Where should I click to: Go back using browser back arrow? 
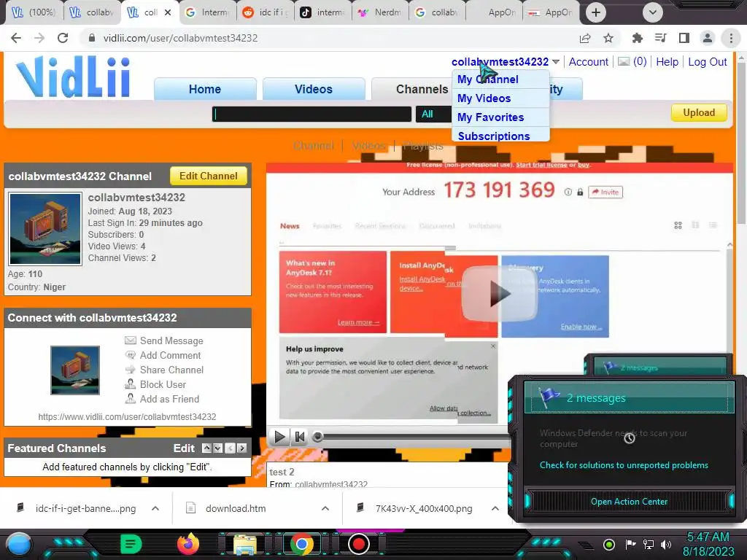pyautogui.click(x=16, y=38)
